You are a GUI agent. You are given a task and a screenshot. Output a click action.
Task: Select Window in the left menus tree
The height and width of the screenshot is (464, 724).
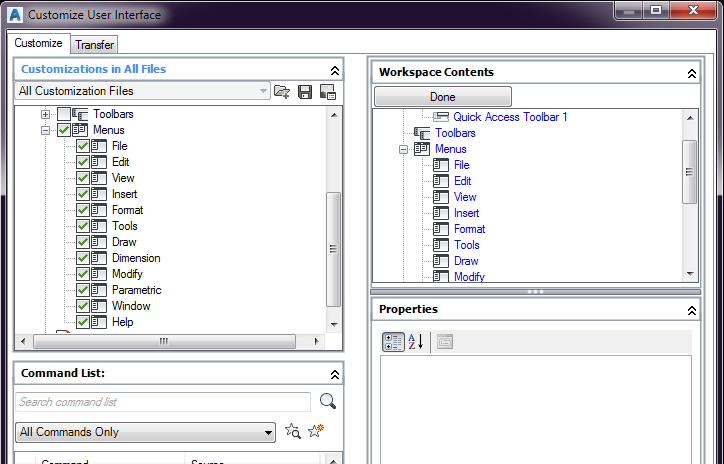131,306
